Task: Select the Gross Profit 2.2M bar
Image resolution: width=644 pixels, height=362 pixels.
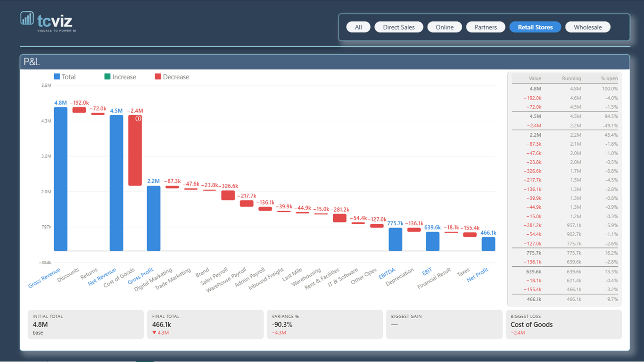Action: (x=154, y=218)
